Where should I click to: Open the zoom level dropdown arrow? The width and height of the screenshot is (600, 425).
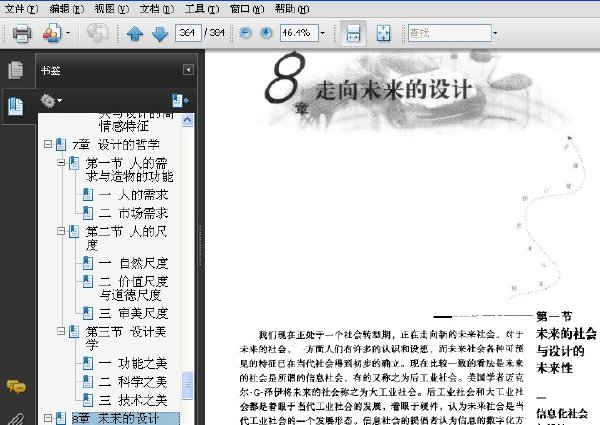pyautogui.click(x=323, y=33)
